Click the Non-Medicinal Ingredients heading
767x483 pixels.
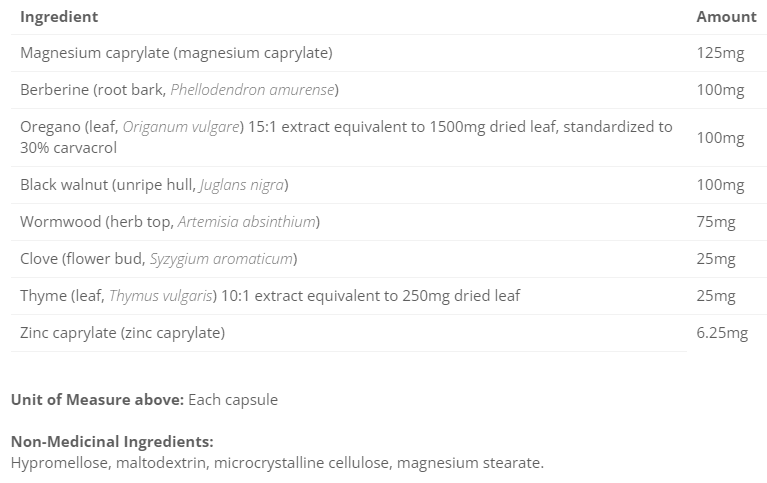(x=112, y=442)
